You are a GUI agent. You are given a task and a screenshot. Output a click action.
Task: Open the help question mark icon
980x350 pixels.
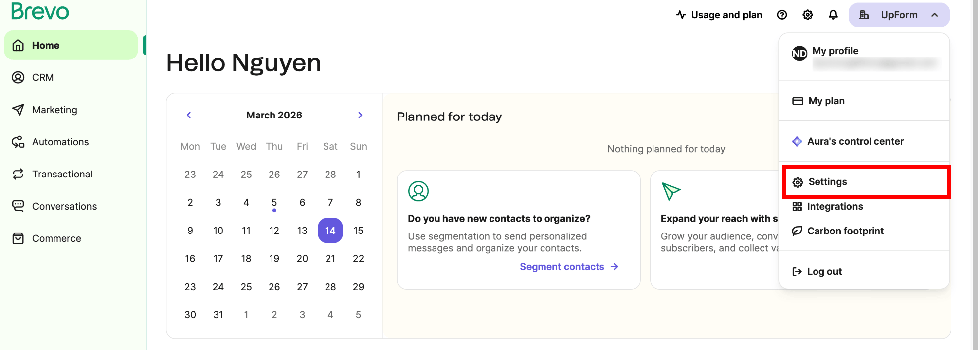[782, 15]
